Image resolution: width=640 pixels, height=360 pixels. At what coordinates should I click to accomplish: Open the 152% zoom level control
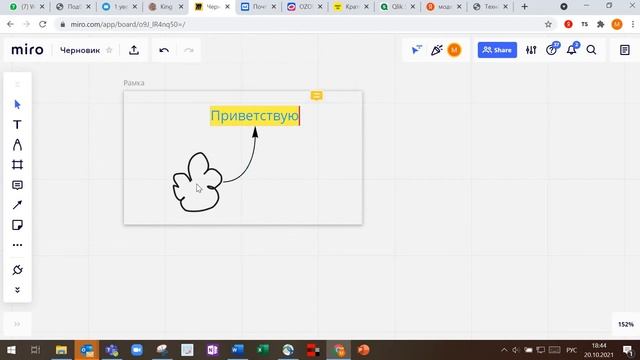coord(626,324)
